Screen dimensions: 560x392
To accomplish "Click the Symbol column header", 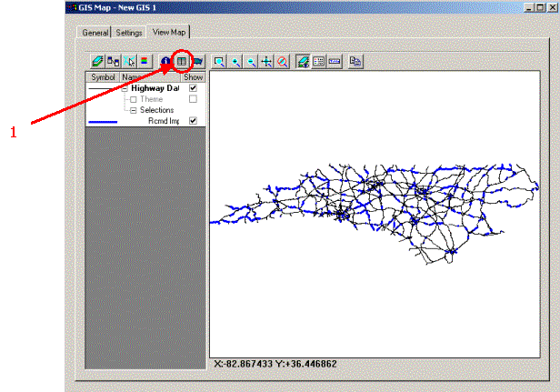I will click(x=103, y=77).
